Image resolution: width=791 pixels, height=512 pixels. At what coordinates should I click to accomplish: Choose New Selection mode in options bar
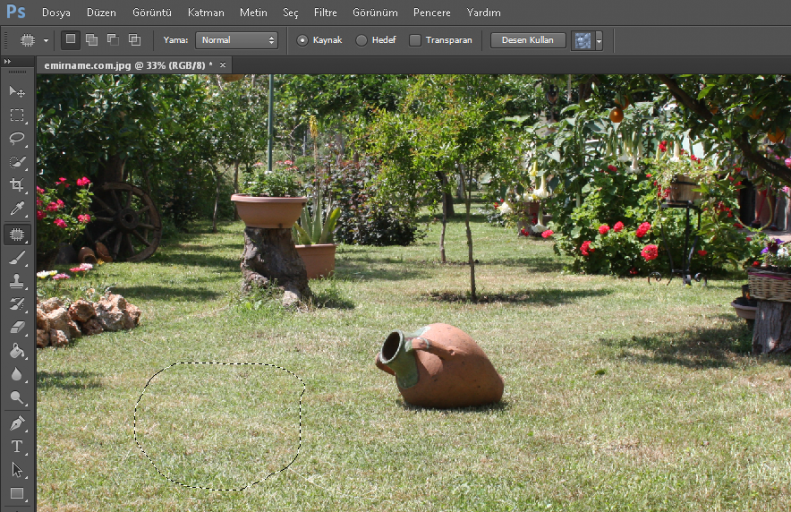(71, 39)
